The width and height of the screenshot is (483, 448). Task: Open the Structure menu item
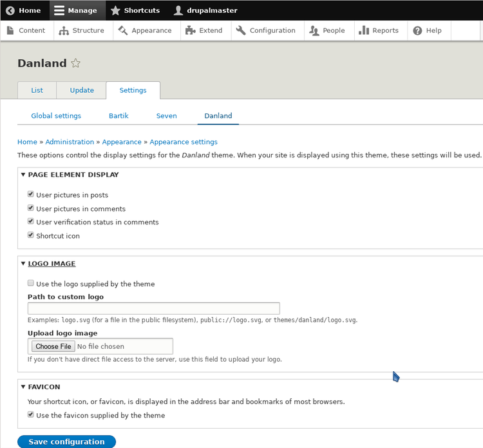[x=83, y=30]
